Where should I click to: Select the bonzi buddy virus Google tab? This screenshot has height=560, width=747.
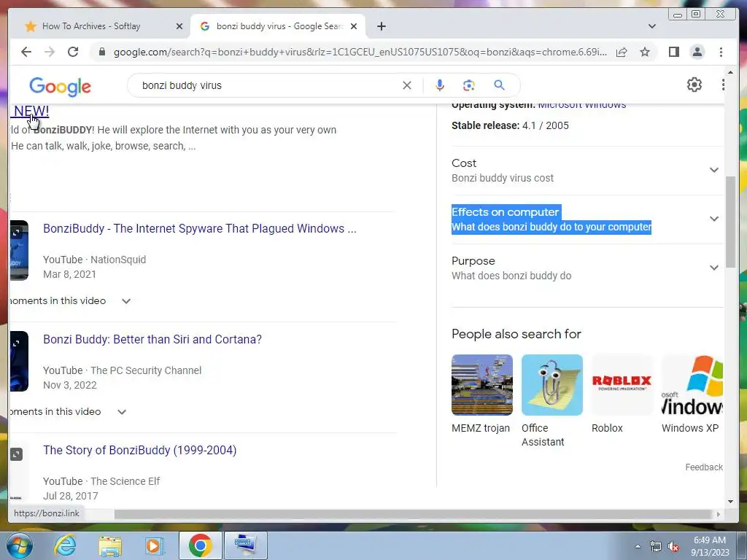pyautogui.click(x=277, y=26)
